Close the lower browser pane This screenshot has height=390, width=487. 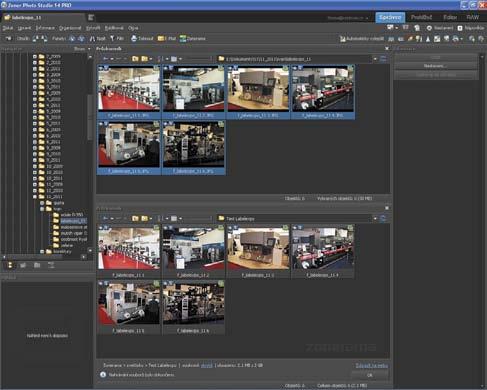point(387,208)
